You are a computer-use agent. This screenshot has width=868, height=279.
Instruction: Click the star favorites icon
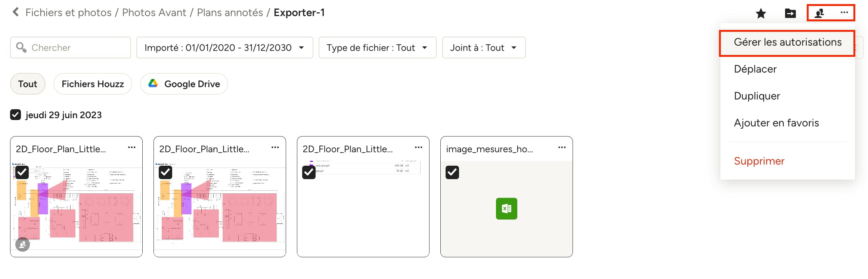pyautogui.click(x=761, y=13)
